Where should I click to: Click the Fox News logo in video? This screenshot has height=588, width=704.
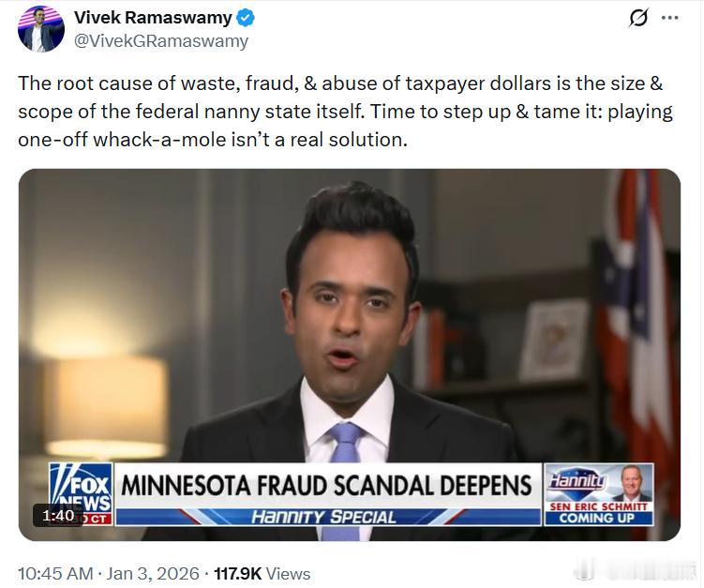[81, 493]
